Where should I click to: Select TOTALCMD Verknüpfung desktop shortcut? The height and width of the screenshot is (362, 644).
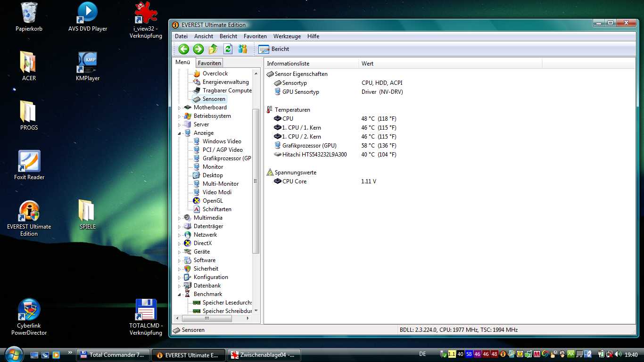pyautogui.click(x=146, y=317)
